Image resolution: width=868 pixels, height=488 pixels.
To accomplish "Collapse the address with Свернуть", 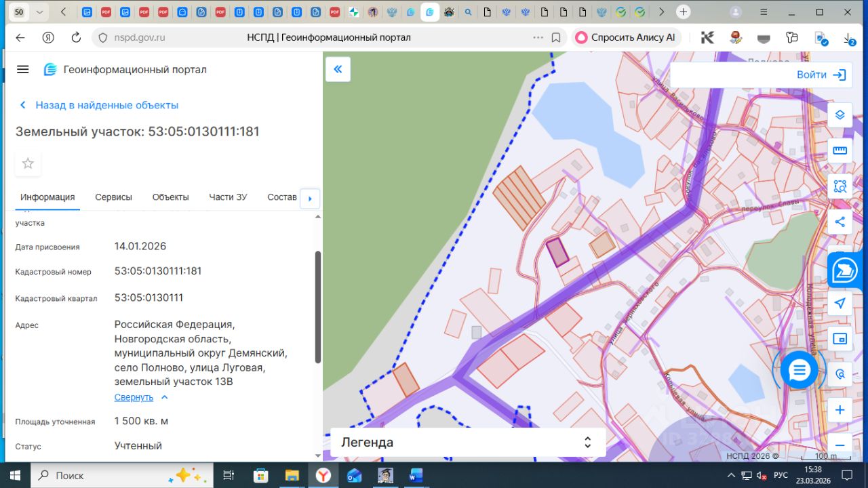I will click(134, 397).
